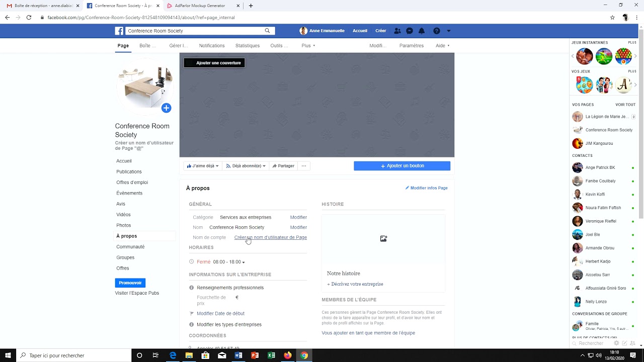Select Publications in the left sidebar

click(x=129, y=172)
